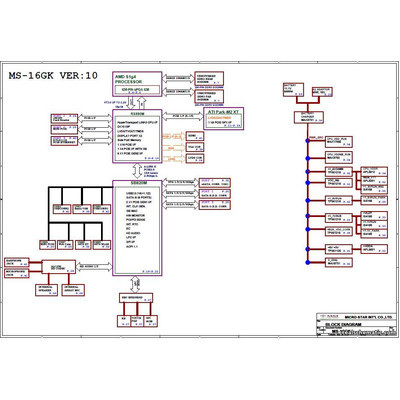Select the ATI Park-M2 XT GPU block
The image size is (400, 400).
click(x=224, y=119)
